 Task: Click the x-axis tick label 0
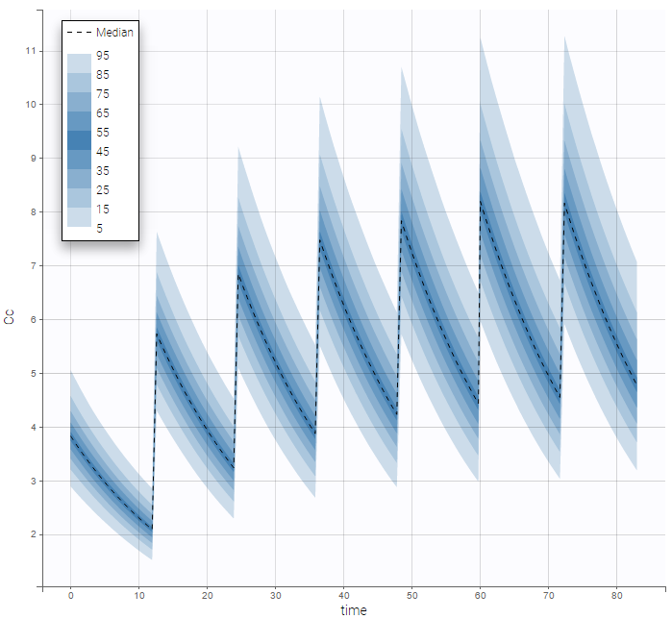point(70,596)
